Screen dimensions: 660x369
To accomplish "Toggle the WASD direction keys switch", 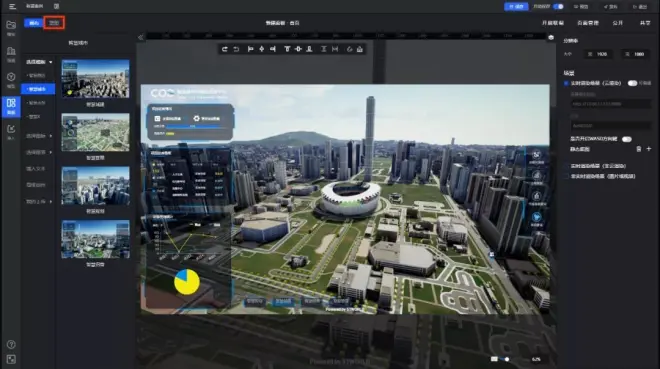I will 627,139.
